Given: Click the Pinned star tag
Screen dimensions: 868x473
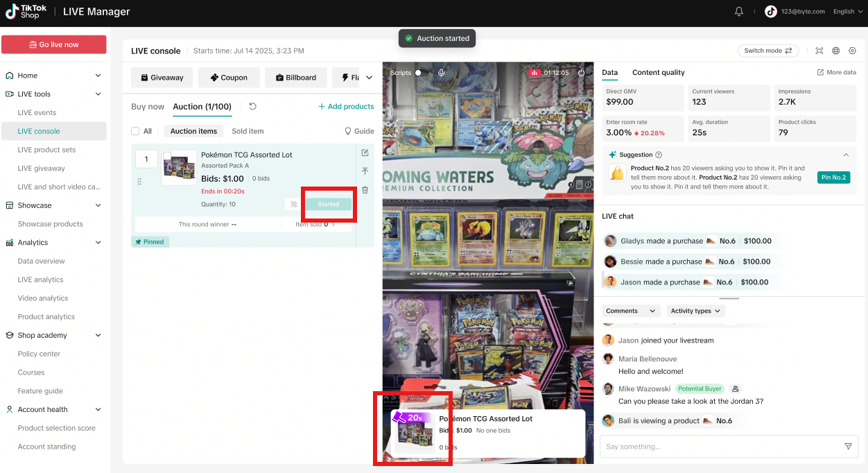Looking at the screenshot, I should 150,242.
